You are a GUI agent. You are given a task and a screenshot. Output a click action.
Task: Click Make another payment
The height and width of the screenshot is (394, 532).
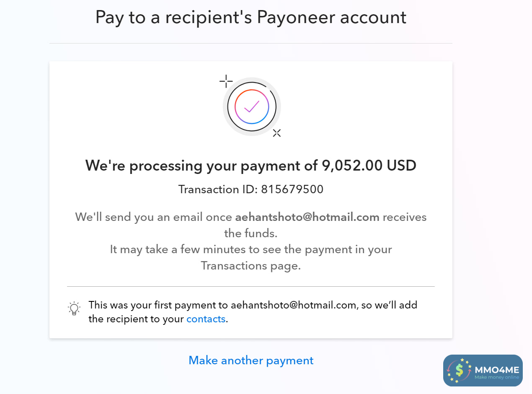tap(251, 360)
